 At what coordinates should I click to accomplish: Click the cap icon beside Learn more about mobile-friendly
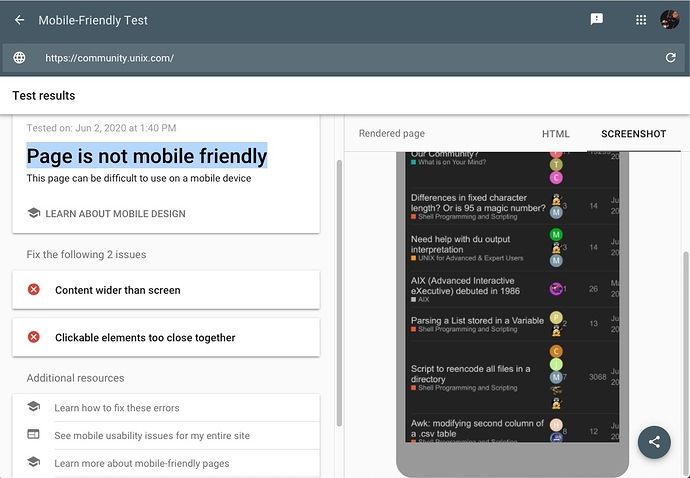click(33, 462)
